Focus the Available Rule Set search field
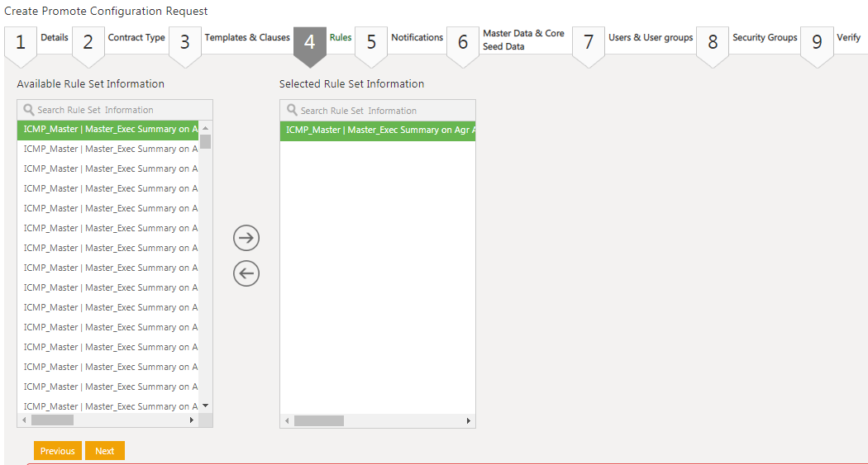 pyautogui.click(x=120, y=110)
